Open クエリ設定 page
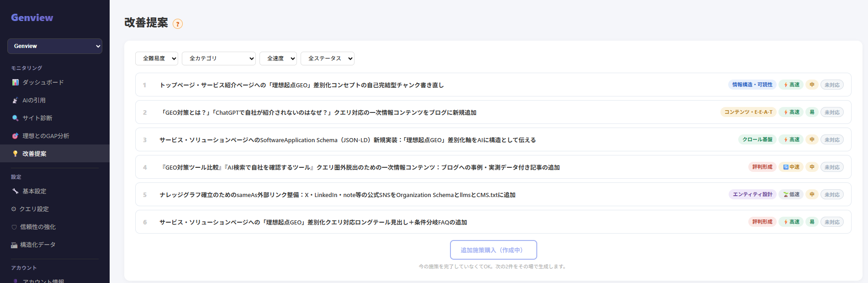The width and height of the screenshot is (868, 283). (x=55, y=209)
